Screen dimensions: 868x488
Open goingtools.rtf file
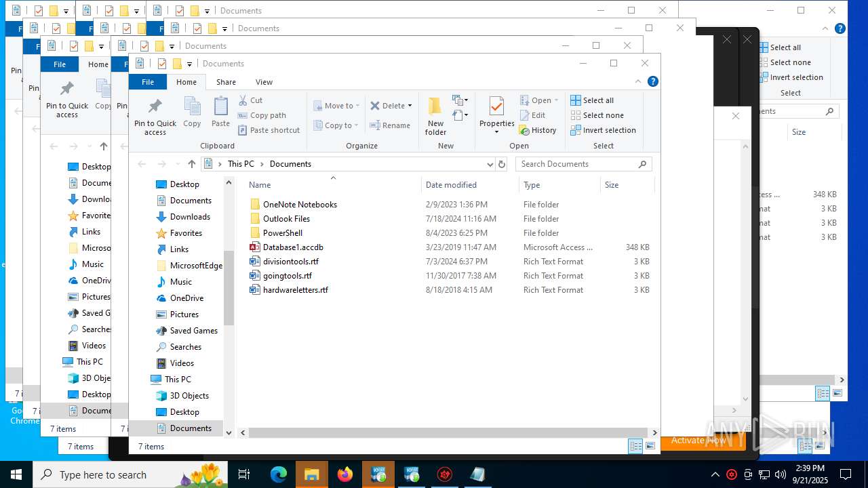[x=288, y=276]
